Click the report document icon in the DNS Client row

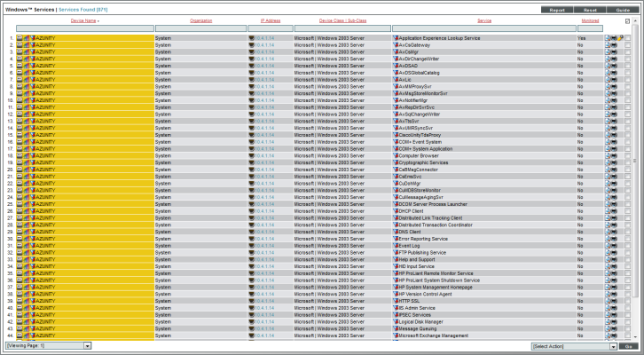[608, 233]
